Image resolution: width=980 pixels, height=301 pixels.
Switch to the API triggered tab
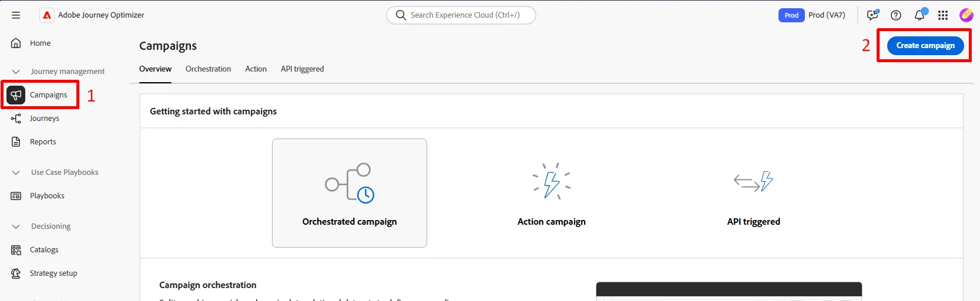click(x=303, y=69)
